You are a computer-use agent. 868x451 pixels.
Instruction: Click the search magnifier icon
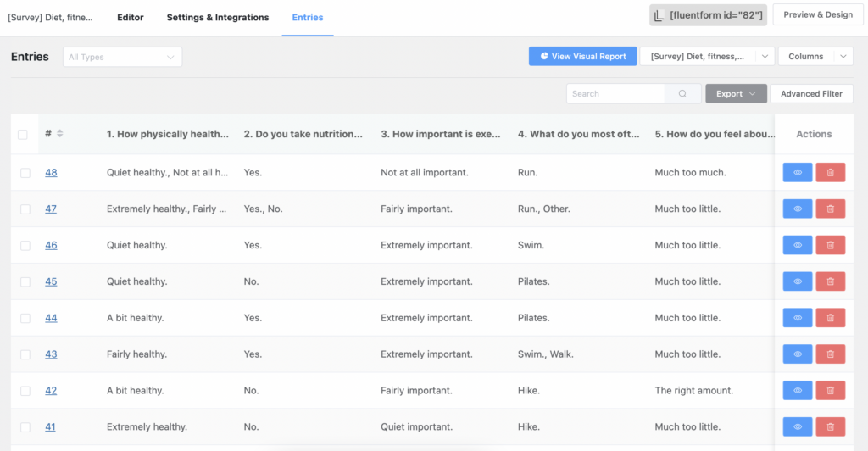[682, 94]
